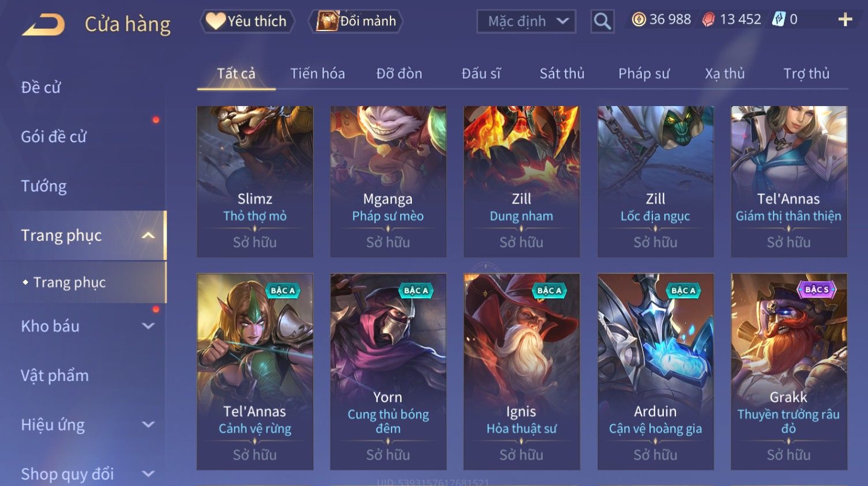This screenshot has width=868, height=486.
Task: Switch to the Sát thủ tab
Action: point(562,73)
